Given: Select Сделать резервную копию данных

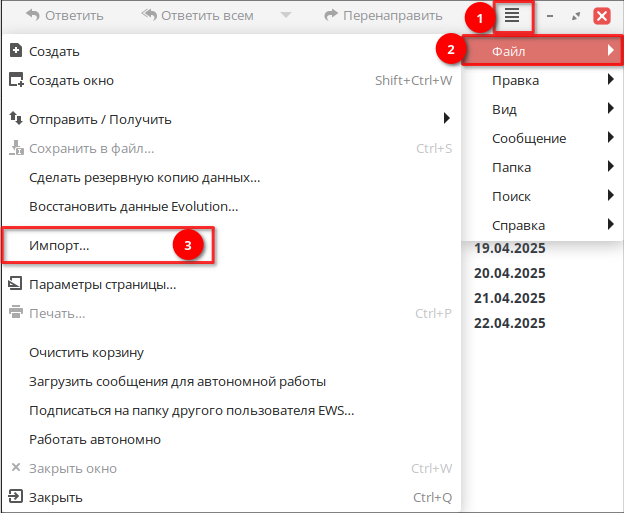Looking at the screenshot, I should [x=231, y=177].
